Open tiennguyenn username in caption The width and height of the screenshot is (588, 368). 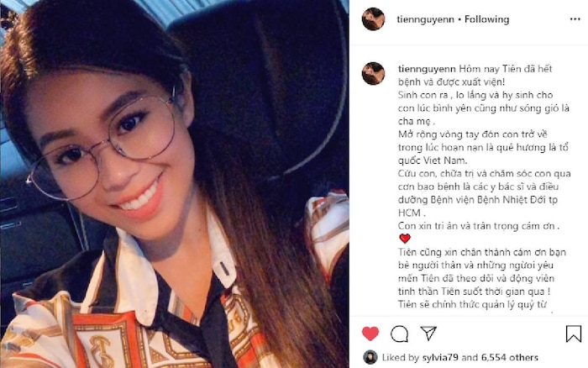tap(427, 69)
